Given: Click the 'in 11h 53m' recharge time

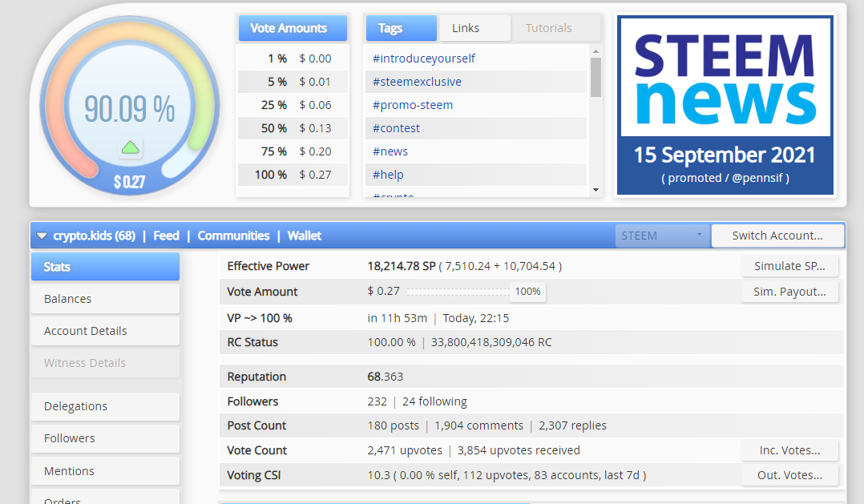Looking at the screenshot, I should click(398, 318).
